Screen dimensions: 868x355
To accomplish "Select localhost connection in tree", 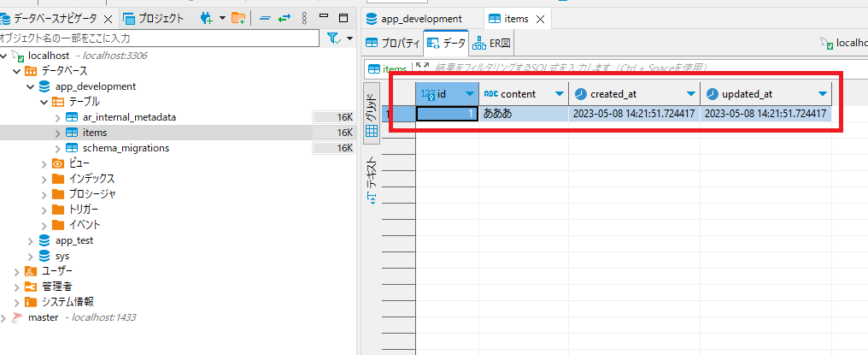I will 49,56.
